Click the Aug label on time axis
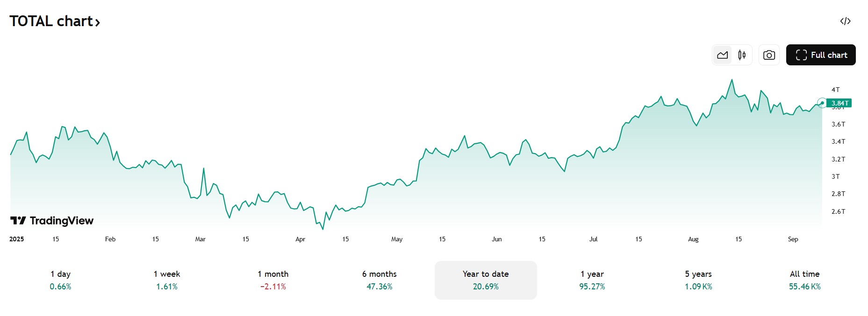The height and width of the screenshot is (316, 868). pos(693,239)
